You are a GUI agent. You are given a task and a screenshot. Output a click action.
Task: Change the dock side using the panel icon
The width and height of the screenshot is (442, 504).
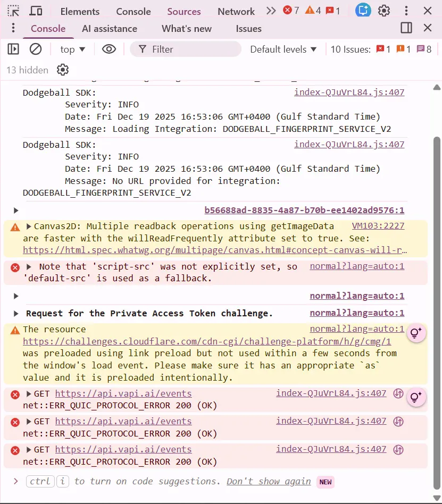coord(406,29)
